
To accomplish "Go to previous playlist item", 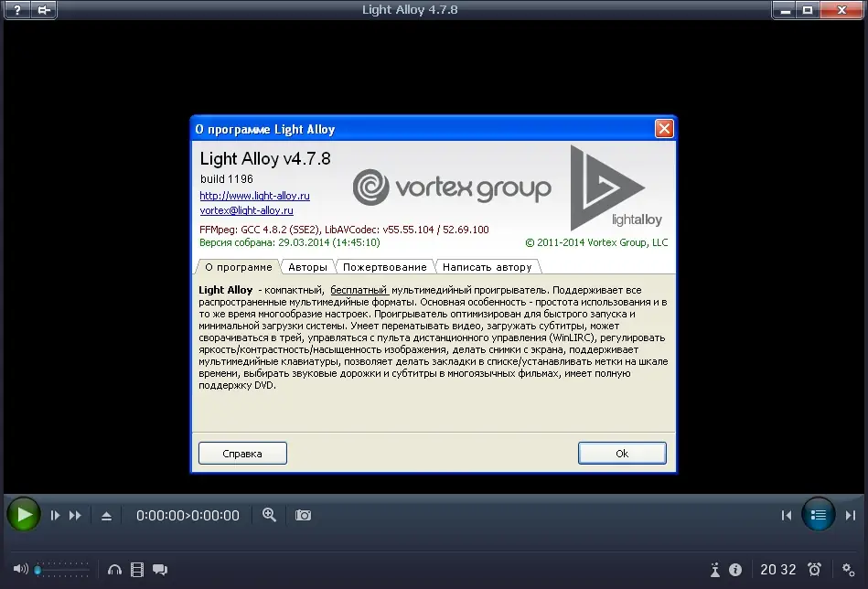I will (x=786, y=516).
